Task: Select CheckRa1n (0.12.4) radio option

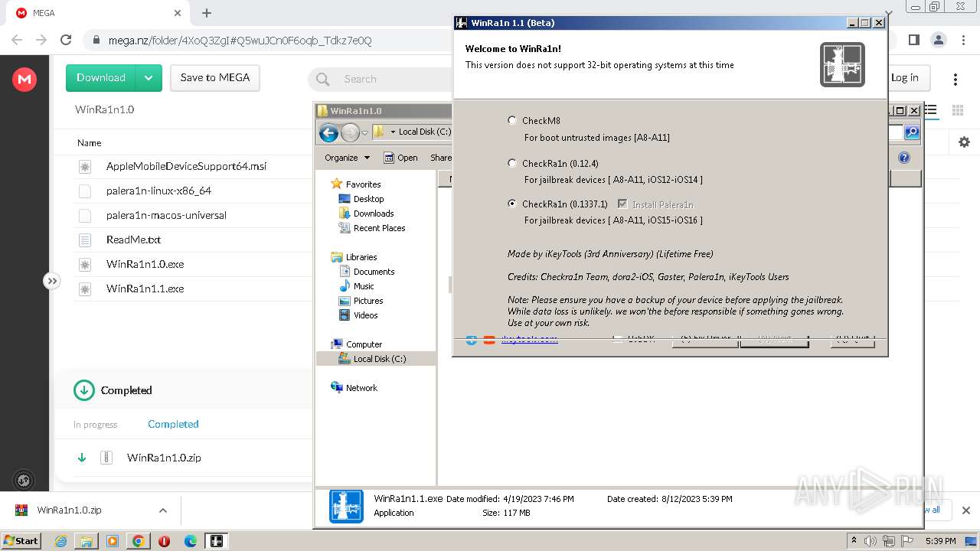Action: tap(512, 163)
